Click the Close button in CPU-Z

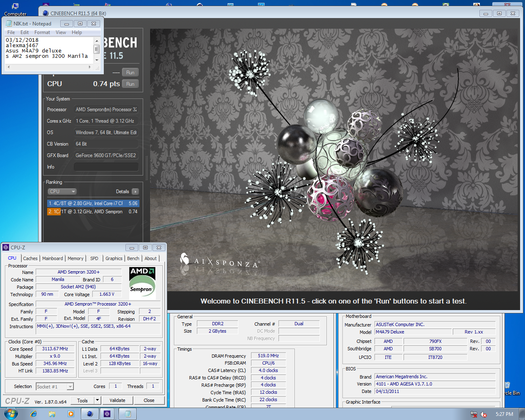149,400
